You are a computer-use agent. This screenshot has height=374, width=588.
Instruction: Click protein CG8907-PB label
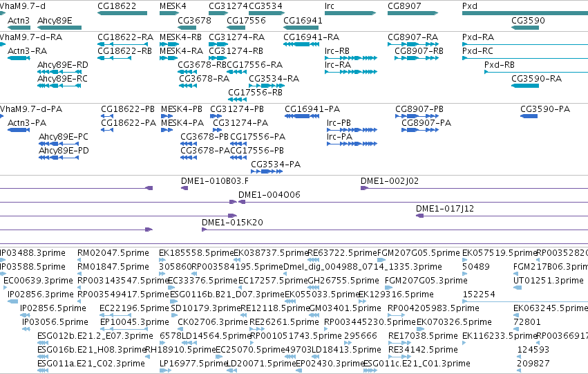pos(419,109)
